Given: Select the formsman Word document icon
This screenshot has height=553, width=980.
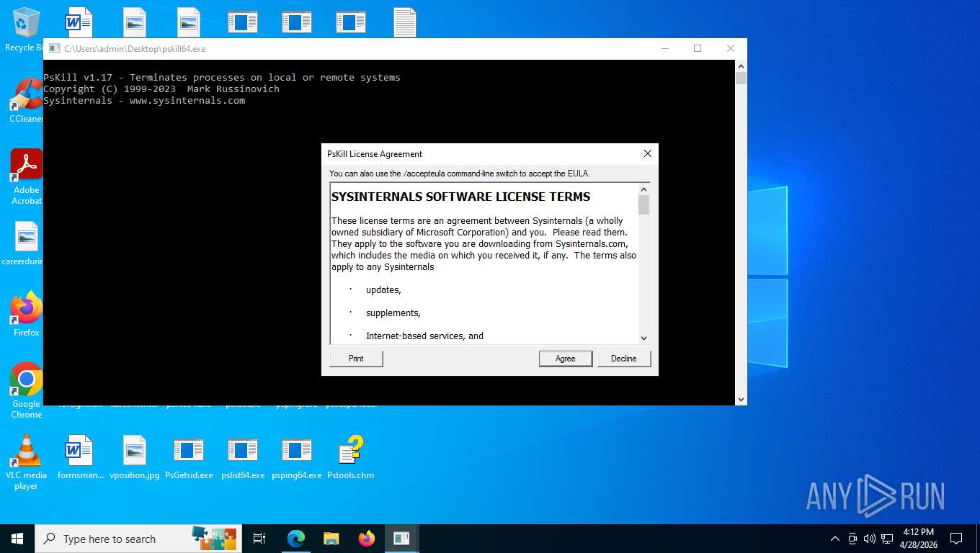Looking at the screenshot, I should click(80, 457).
